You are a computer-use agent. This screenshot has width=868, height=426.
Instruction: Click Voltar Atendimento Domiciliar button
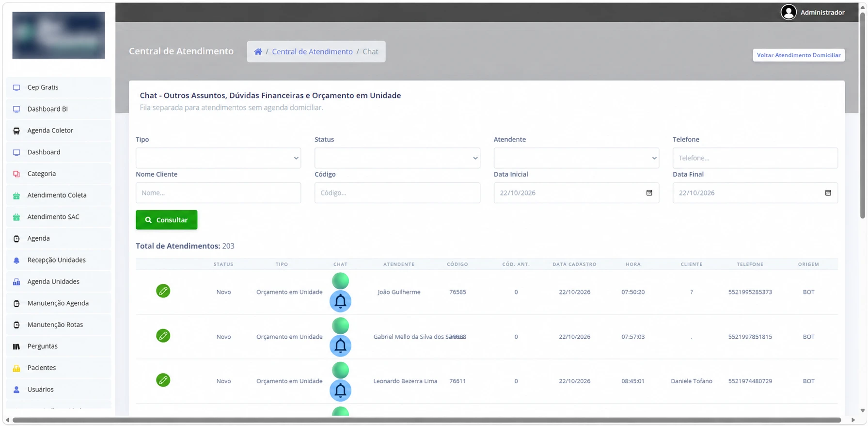[798, 55]
